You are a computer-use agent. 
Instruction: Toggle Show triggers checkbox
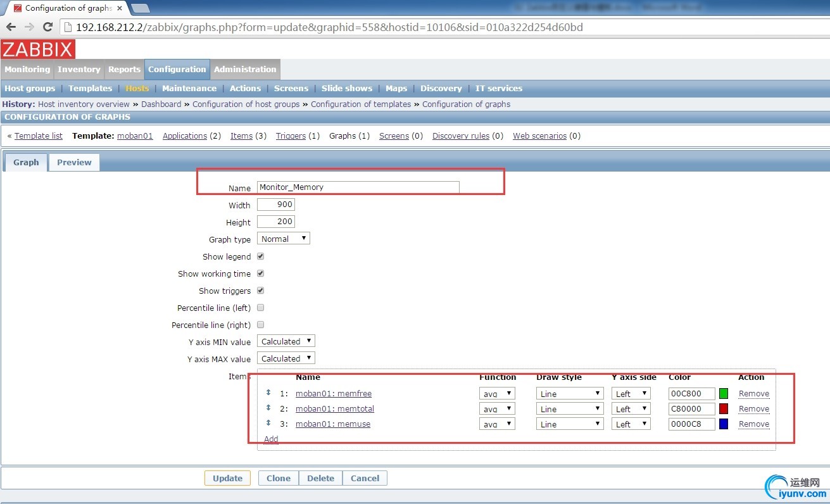(260, 291)
